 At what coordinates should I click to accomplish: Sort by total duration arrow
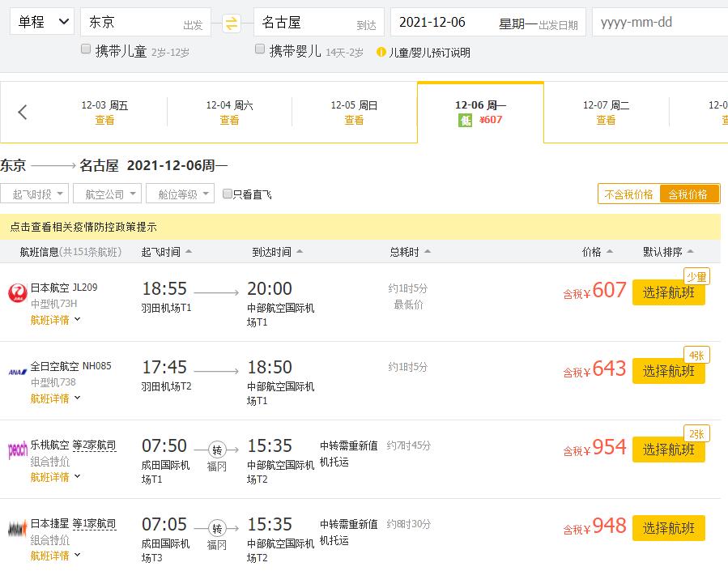[x=428, y=252]
